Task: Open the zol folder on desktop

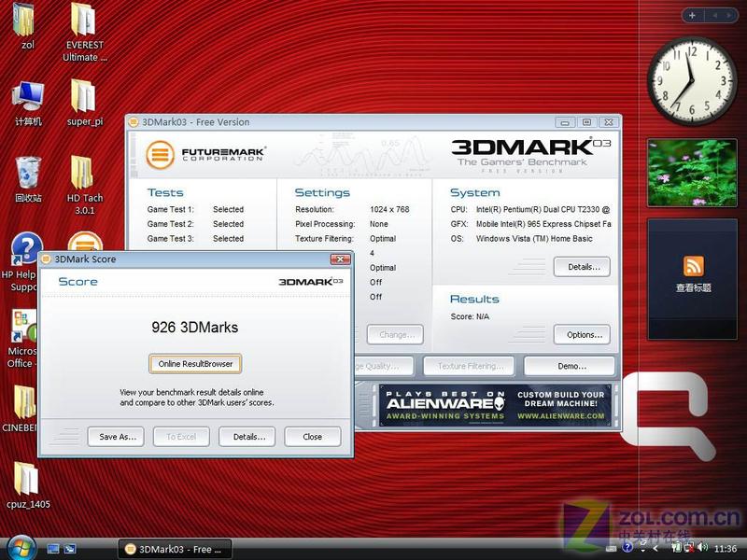Action: click(x=26, y=24)
